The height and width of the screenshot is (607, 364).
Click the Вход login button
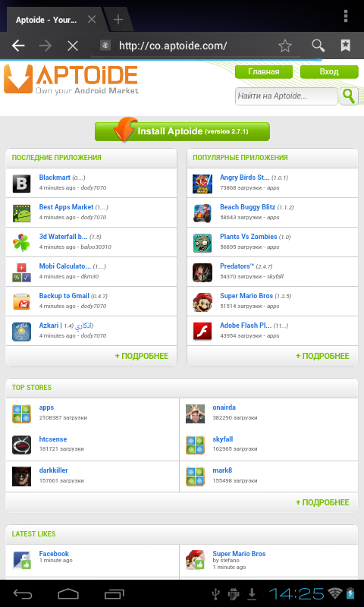point(329,72)
